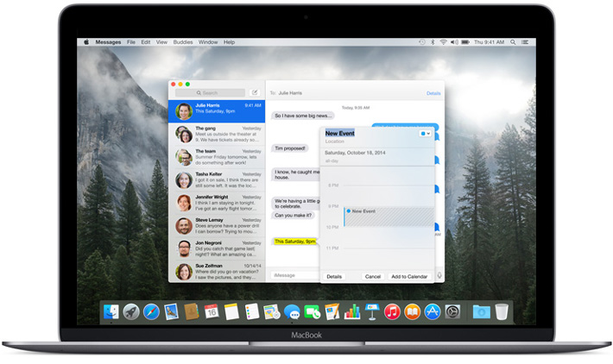The image size is (613, 364).
Task: Click the battery status icon
Action: click(x=465, y=41)
